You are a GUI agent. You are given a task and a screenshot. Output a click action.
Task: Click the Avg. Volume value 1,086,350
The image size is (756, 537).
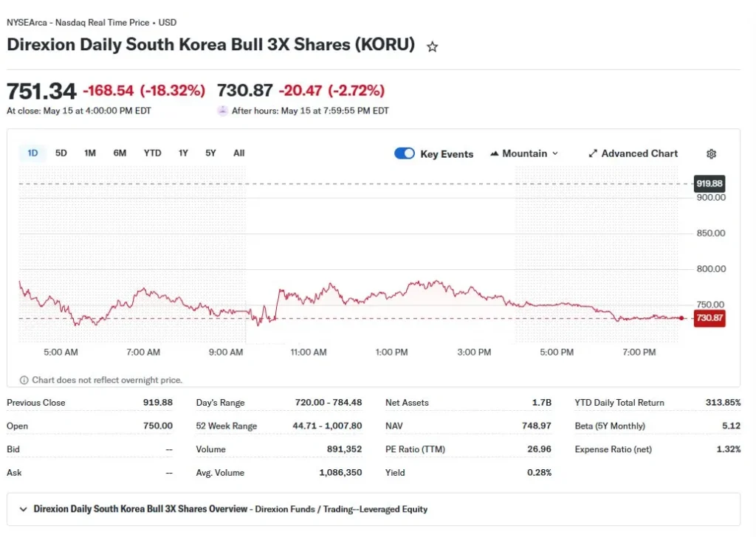[340, 473]
